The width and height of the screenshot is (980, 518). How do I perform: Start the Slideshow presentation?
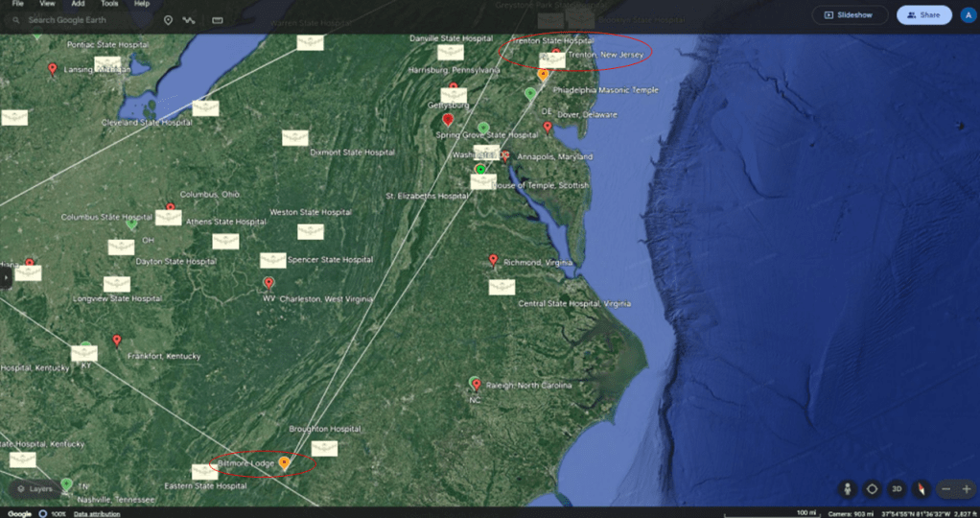(x=850, y=14)
